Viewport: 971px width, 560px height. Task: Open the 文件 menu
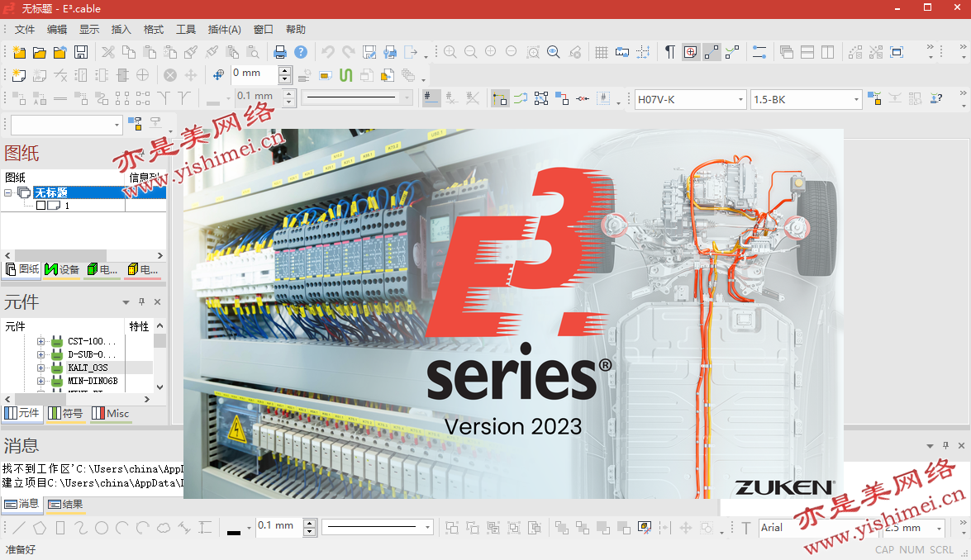click(x=25, y=29)
